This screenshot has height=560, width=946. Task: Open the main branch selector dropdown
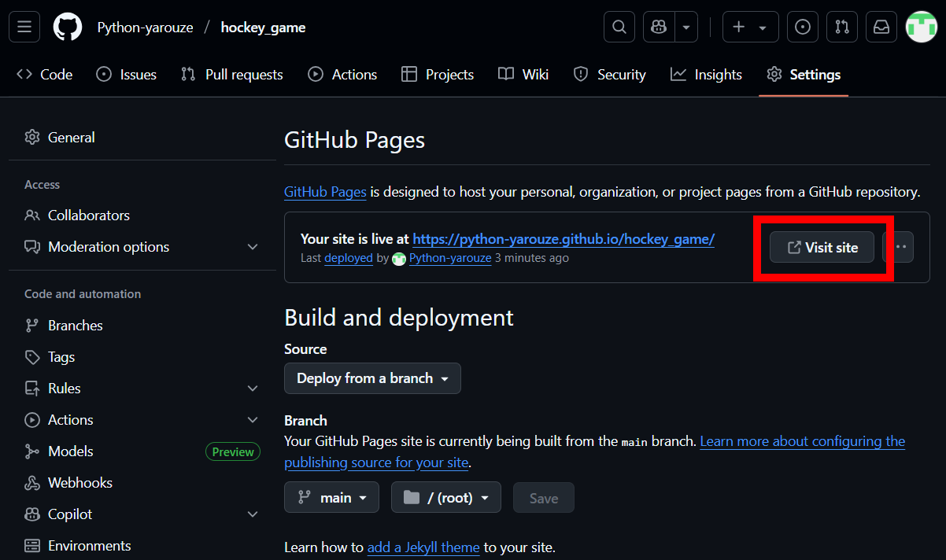coord(331,497)
